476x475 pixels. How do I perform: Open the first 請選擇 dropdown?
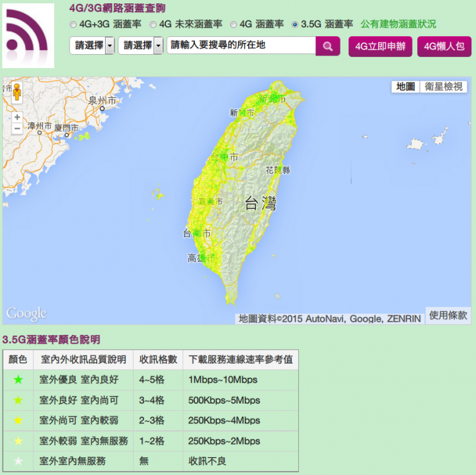pos(92,46)
